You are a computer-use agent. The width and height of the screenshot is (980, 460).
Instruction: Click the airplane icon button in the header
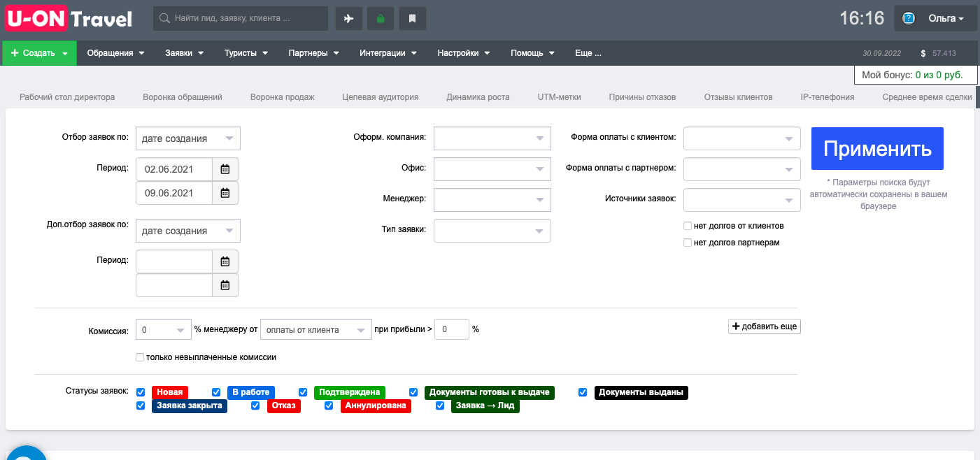[x=349, y=19]
